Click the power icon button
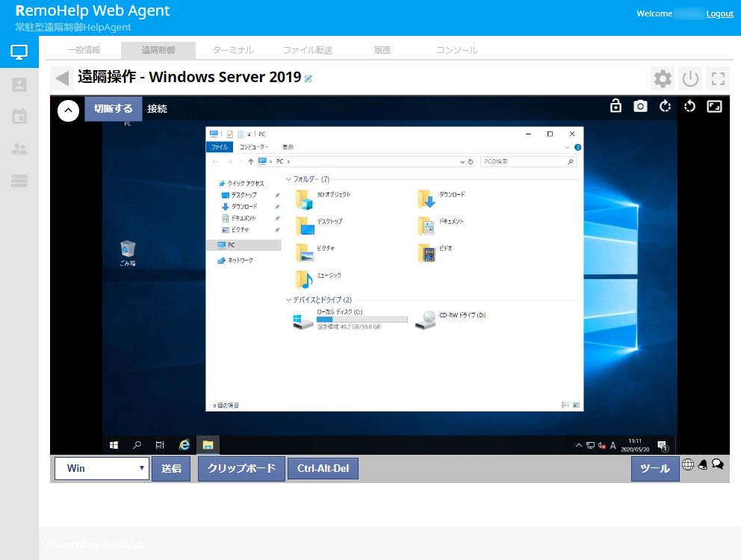The height and width of the screenshot is (560, 741). click(690, 78)
